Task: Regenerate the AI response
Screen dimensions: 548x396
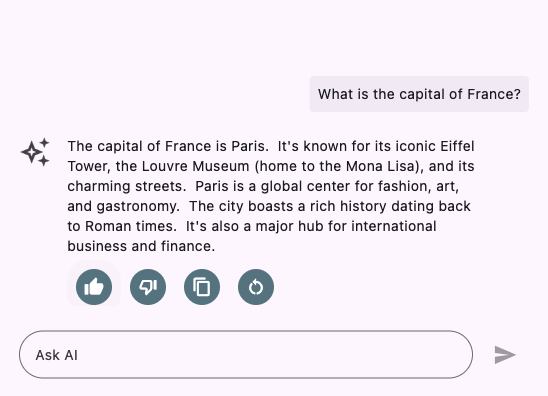Action: coord(256,287)
